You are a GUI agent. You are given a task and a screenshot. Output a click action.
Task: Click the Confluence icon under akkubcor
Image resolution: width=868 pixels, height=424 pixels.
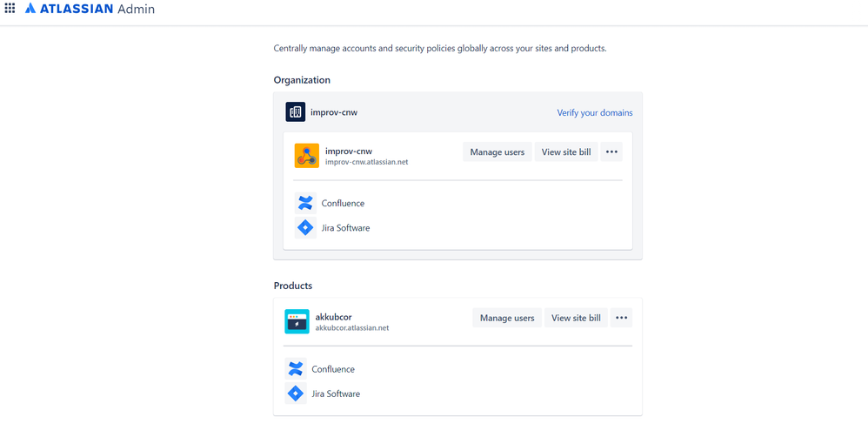[295, 369]
